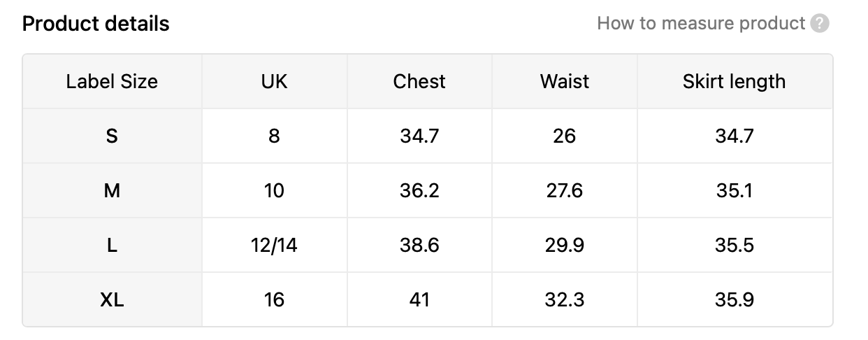The width and height of the screenshot is (868, 340).
Task: Click the XL size row label
Action: pos(112,299)
